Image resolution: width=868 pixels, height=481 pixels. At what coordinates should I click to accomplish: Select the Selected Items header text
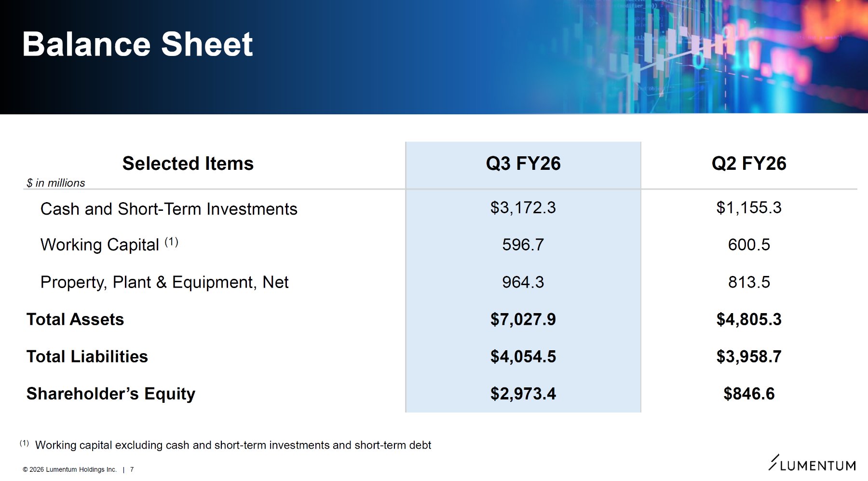[188, 164]
